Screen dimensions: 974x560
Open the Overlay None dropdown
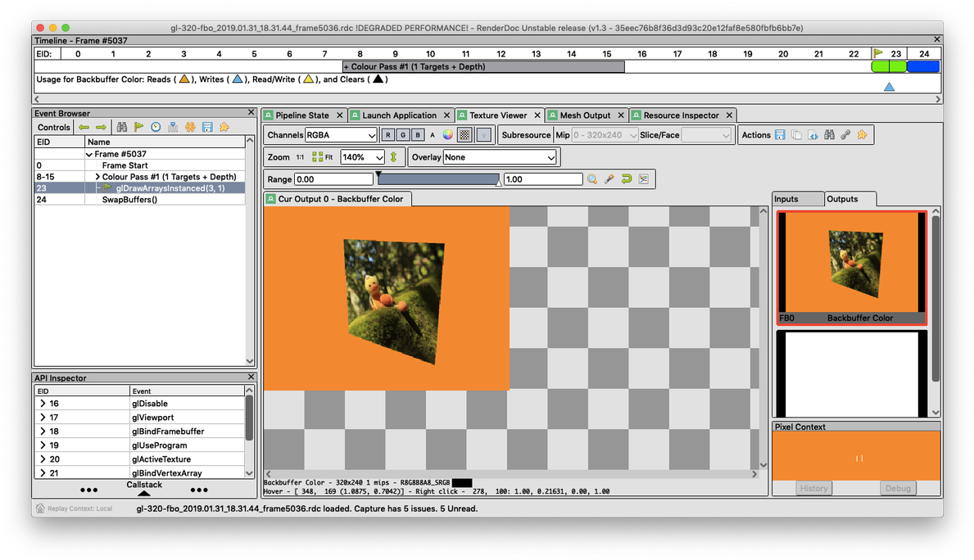tap(500, 158)
